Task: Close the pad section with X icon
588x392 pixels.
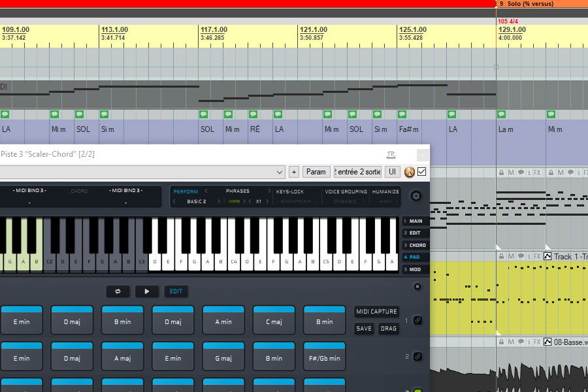Action: pos(417,286)
